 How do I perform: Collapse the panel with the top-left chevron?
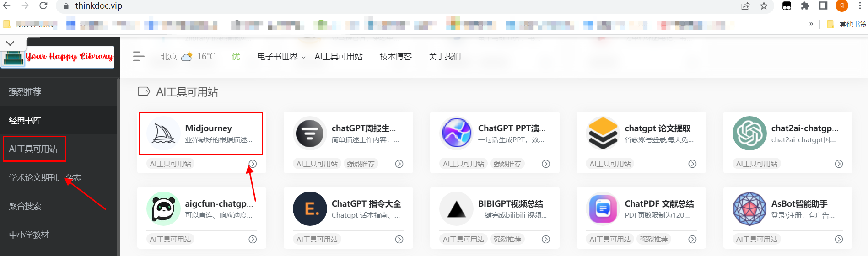pos(10,43)
